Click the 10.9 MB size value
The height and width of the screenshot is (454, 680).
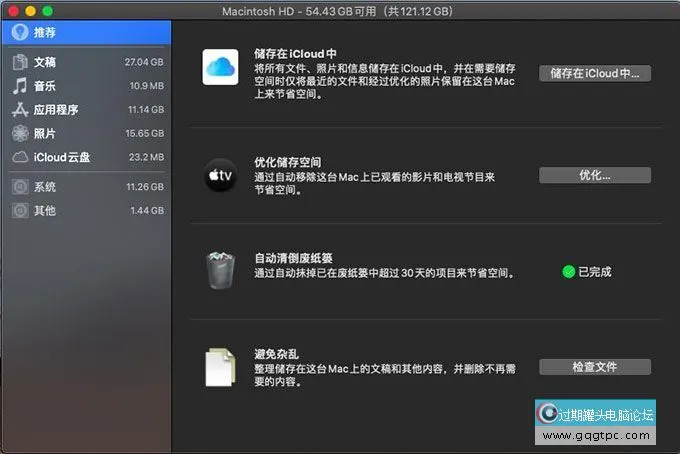point(147,86)
